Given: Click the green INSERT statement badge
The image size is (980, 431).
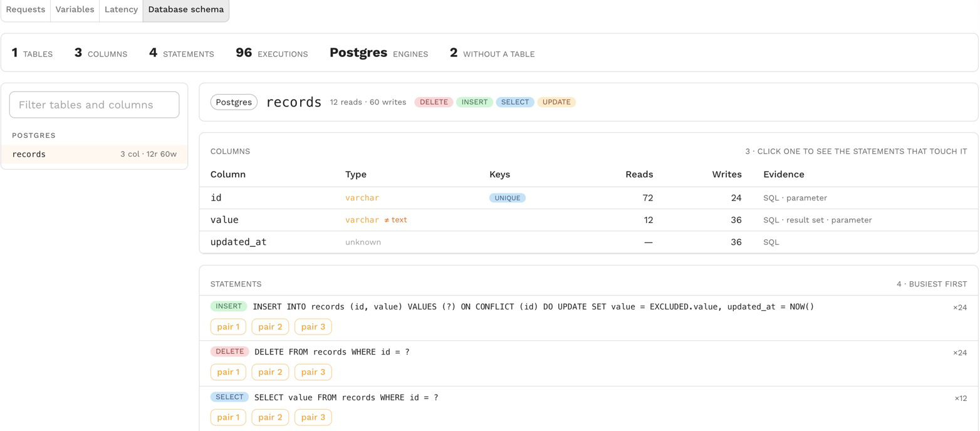Looking at the screenshot, I should (229, 306).
